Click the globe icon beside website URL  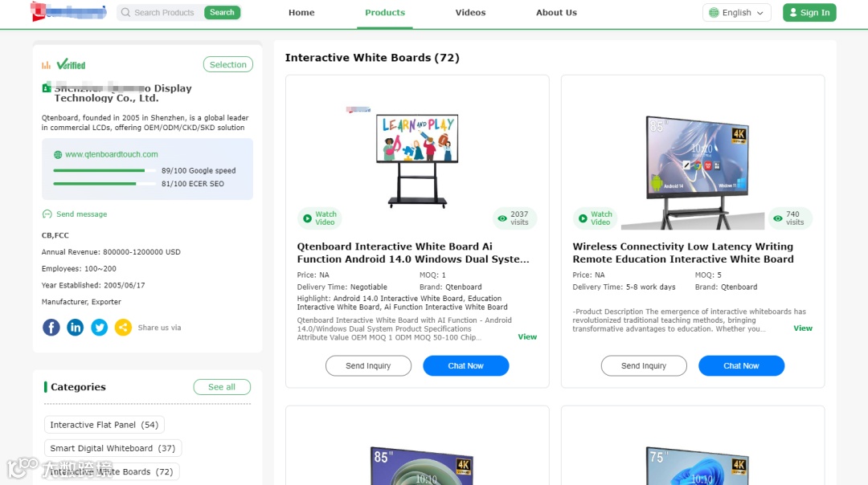[x=58, y=155]
